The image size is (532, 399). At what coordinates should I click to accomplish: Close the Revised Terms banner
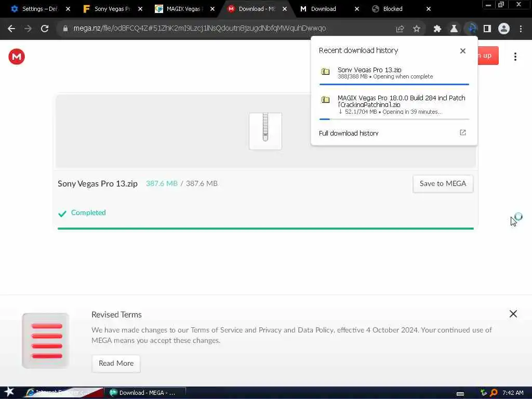pos(513,314)
